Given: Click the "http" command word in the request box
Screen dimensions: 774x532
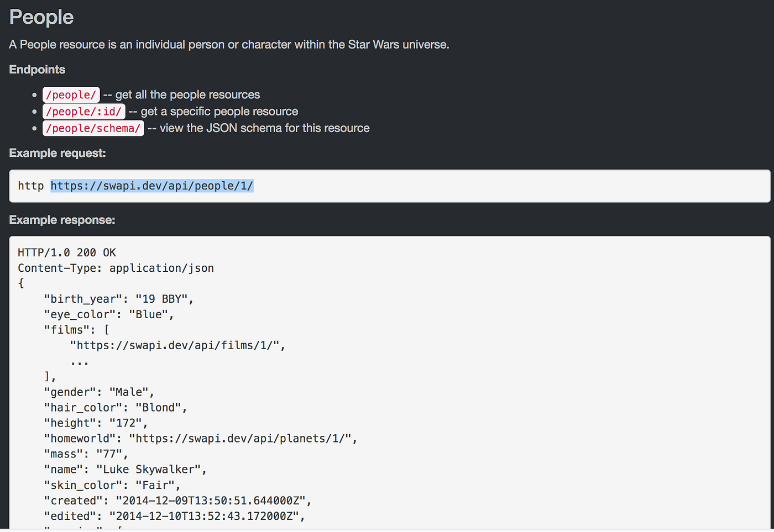Looking at the screenshot, I should [x=30, y=186].
